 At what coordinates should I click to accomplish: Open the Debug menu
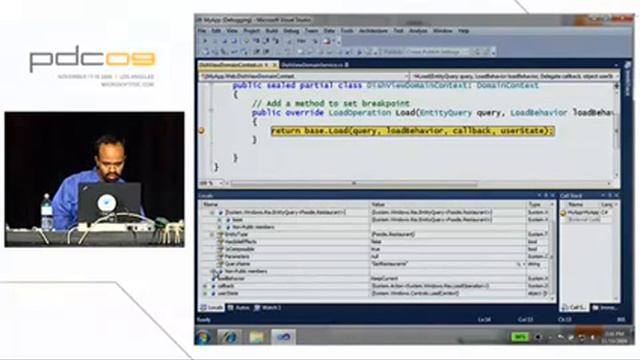pyautogui.click(x=291, y=31)
